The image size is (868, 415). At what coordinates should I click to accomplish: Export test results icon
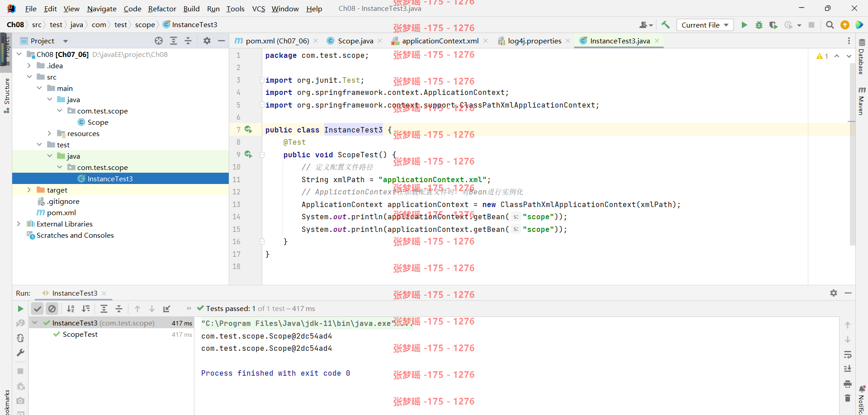coord(167,309)
